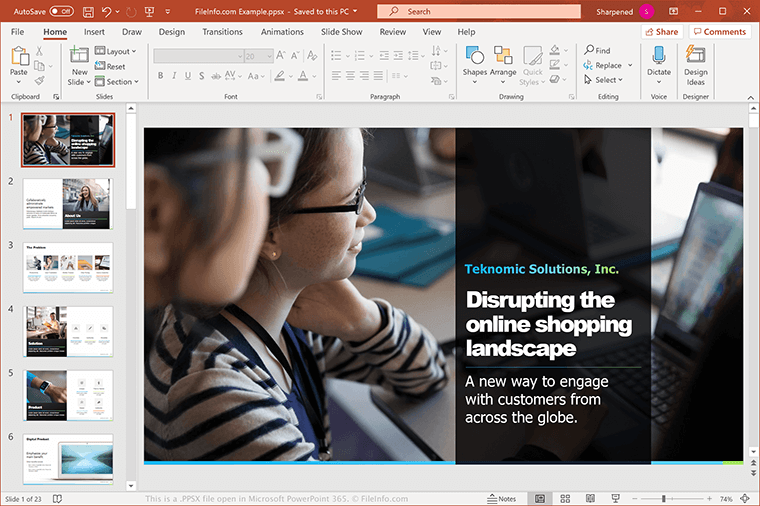Toggle Bold formatting
The width and height of the screenshot is (760, 506).
click(160, 76)
